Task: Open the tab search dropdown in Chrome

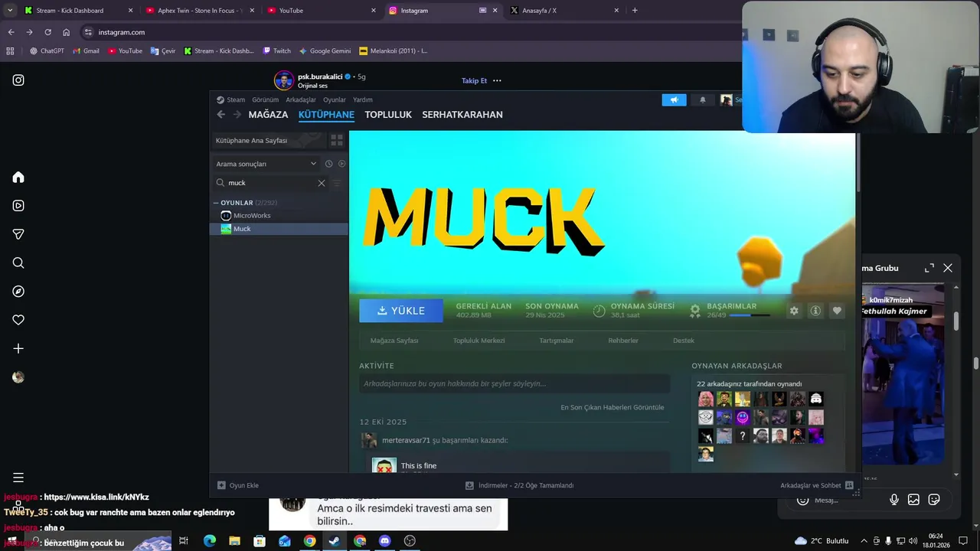Action: (x=10, y=11)
